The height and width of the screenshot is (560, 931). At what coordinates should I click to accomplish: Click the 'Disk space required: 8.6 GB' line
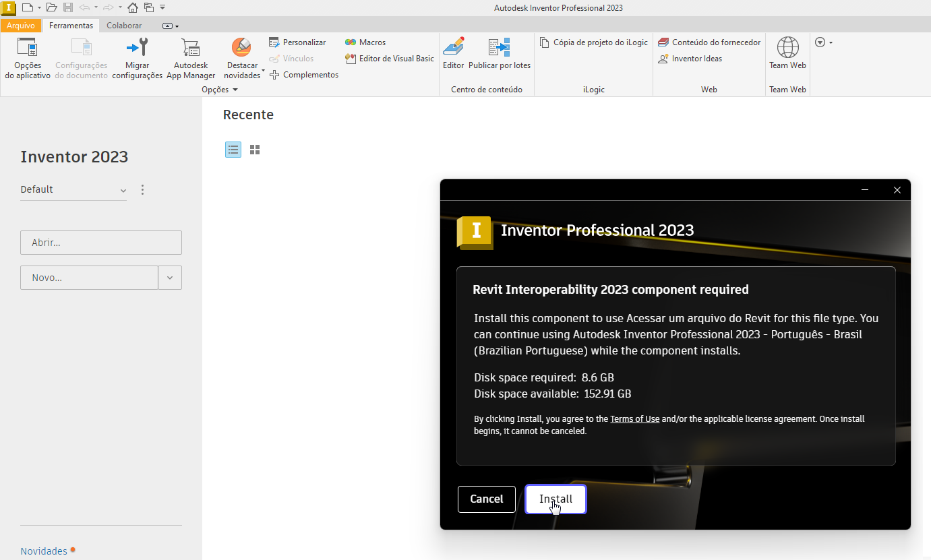pyautogui.click(x=544, y=377)
